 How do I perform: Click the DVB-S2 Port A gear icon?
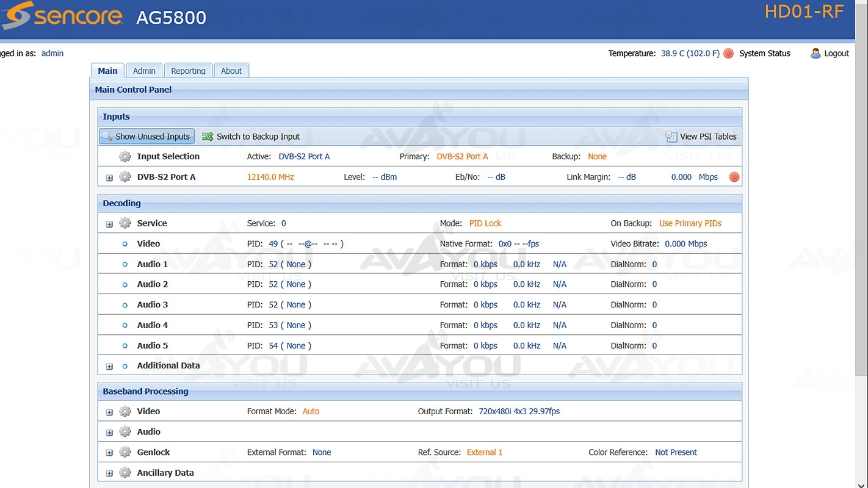(x=125, y=177)
